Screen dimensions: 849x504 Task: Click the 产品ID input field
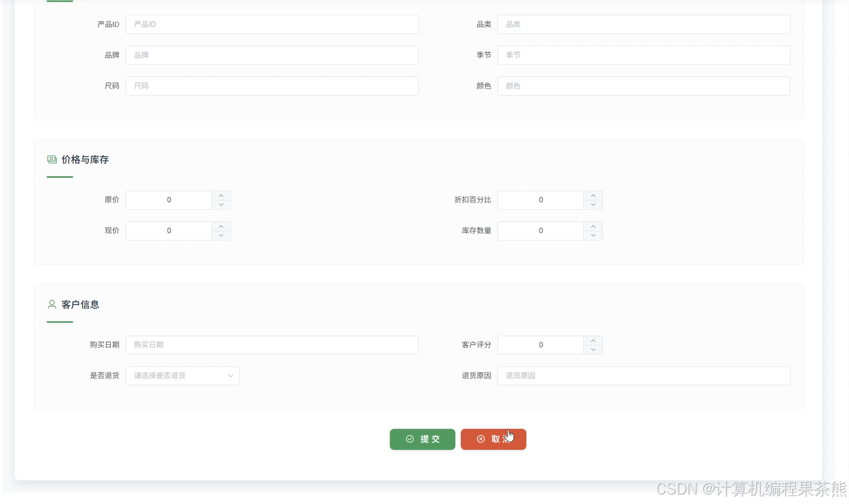[x=272, y=24]
